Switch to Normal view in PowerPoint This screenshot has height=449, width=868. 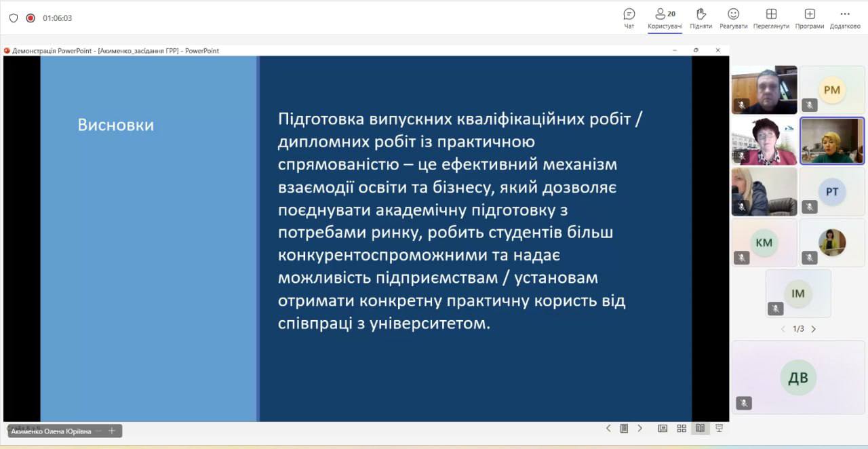[x=663, y=428]
